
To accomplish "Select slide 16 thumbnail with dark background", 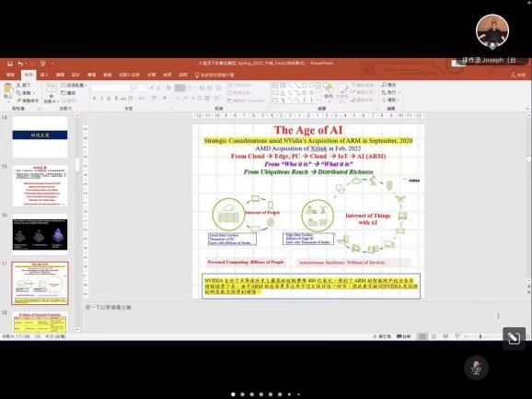I will click(40, 234).
